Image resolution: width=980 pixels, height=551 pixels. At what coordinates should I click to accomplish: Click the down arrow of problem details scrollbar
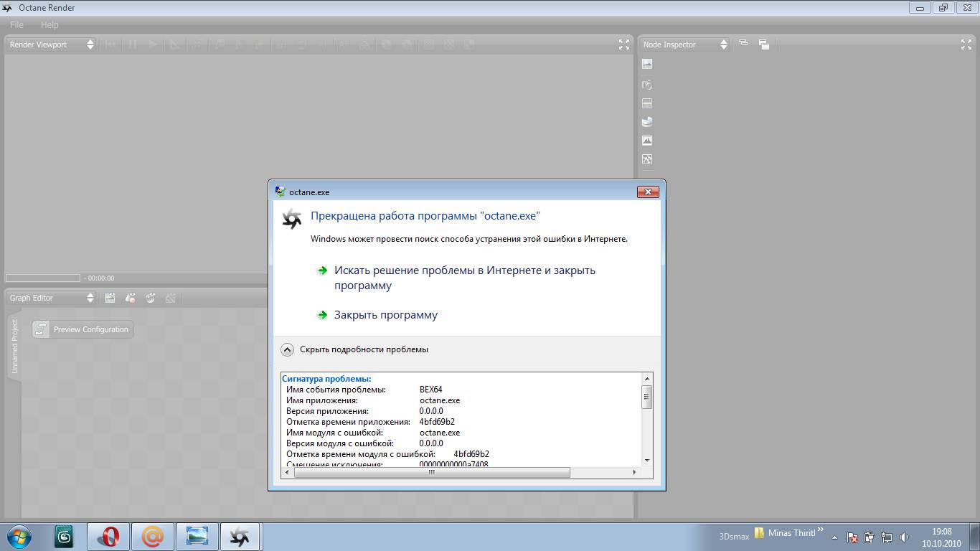pyautogui.click(x=647, y=460)
